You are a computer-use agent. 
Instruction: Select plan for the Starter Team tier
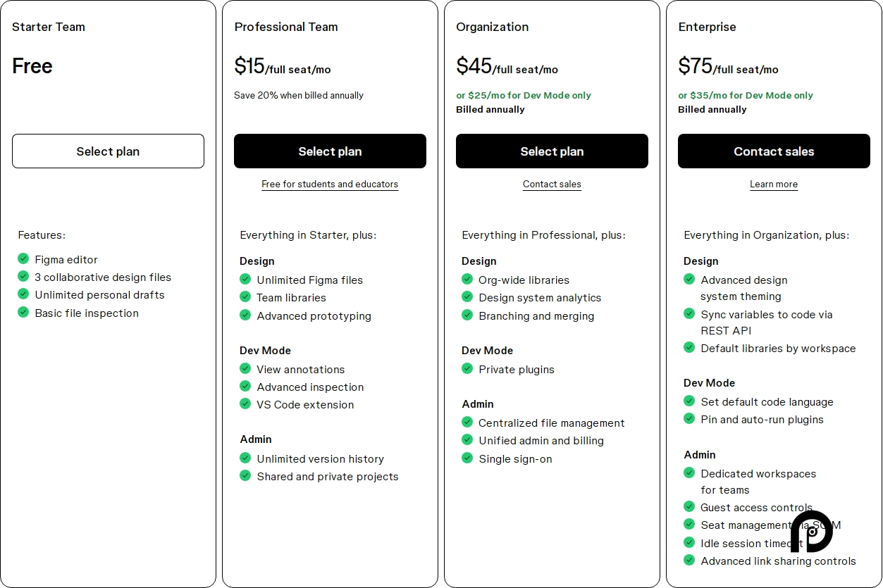[108, 151]
